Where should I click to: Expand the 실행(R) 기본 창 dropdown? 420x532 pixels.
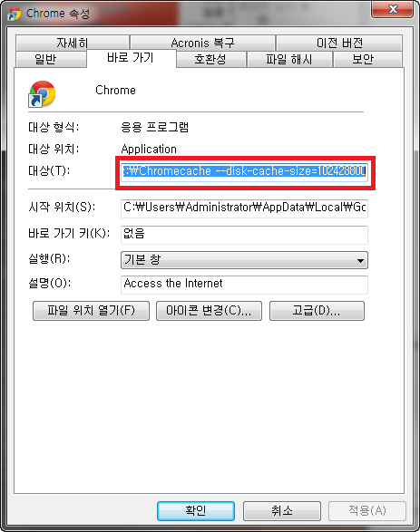pyautogui.click(x=244, y=260)
